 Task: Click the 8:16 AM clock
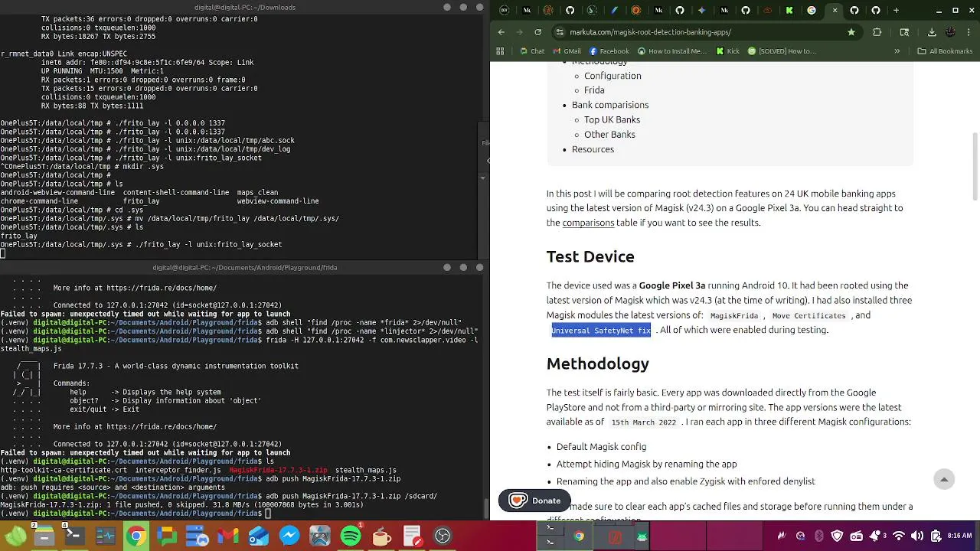pos(959,536)
